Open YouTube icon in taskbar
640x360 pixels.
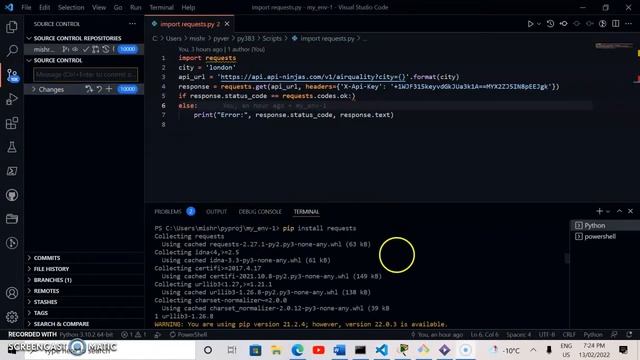[x=318, y=350]
